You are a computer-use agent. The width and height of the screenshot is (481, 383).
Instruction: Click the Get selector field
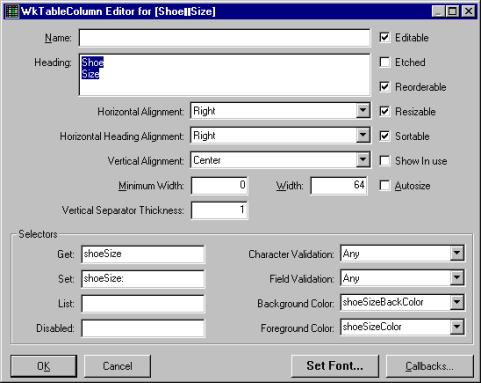tap(143, 254)
